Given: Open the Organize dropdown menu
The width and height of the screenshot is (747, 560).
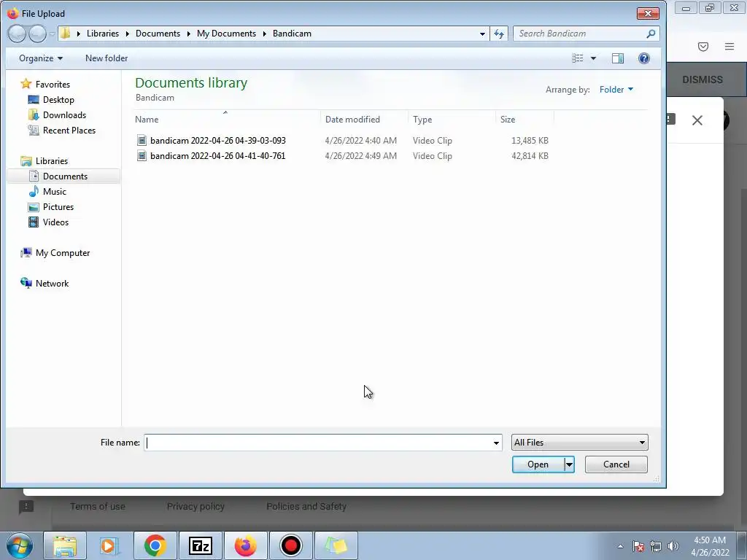Looking at the screenshot, I should pyautogui.click(x=41, y=58).
